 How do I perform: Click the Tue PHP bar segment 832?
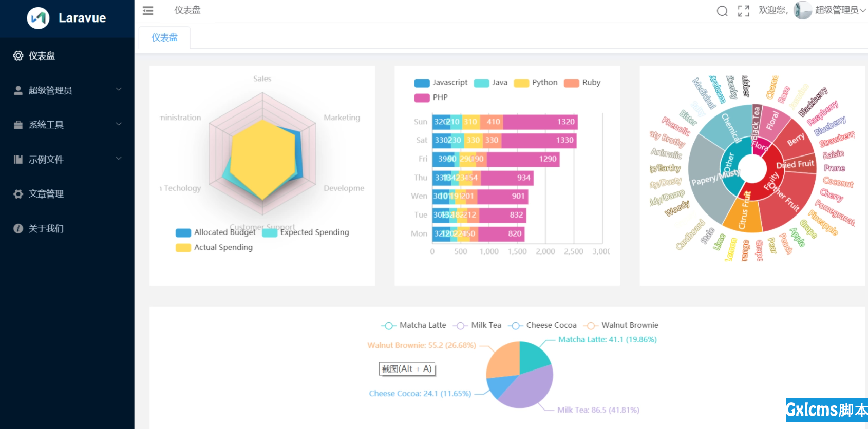click(x=503, y=215)
